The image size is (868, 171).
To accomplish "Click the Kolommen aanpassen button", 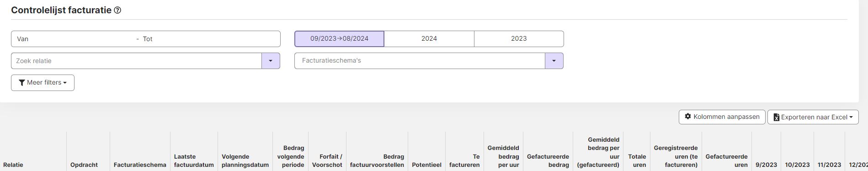I will click(x=722, y=117).
